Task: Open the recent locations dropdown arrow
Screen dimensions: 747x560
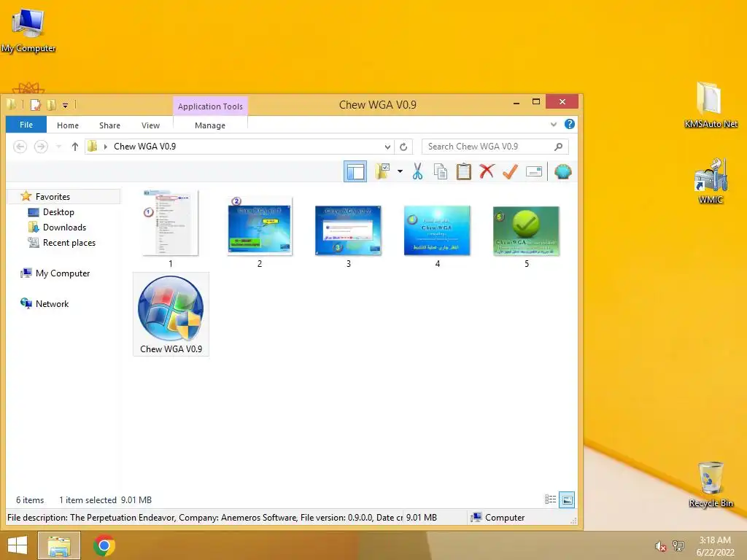Action: tap(58, 147)
